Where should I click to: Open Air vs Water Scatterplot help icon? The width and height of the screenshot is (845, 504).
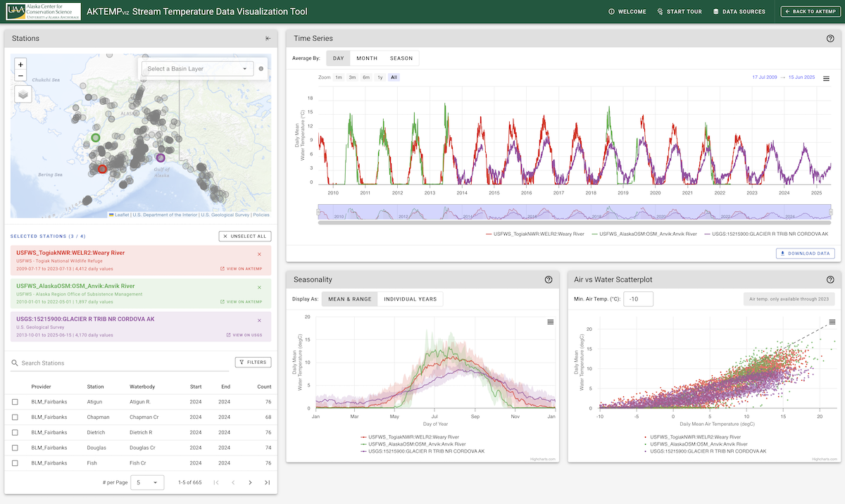(x=830, y=279)
